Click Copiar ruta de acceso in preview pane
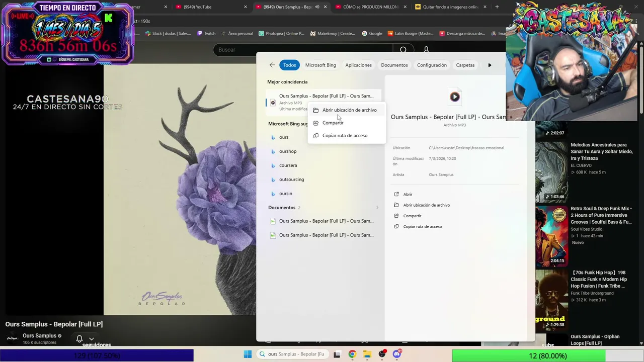The width and height of the screenshot is (644, 362). (x=423, y=226)
